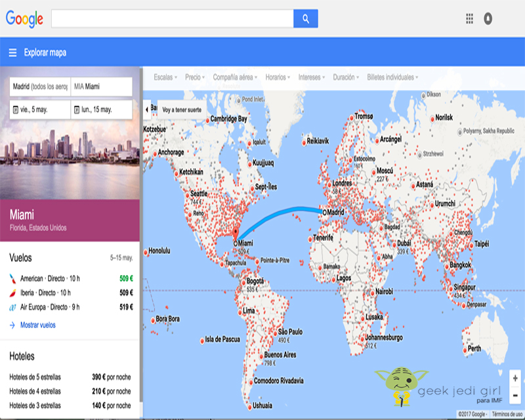Click the Google search text box
The image size is (525, 420).
coord(173,19)
